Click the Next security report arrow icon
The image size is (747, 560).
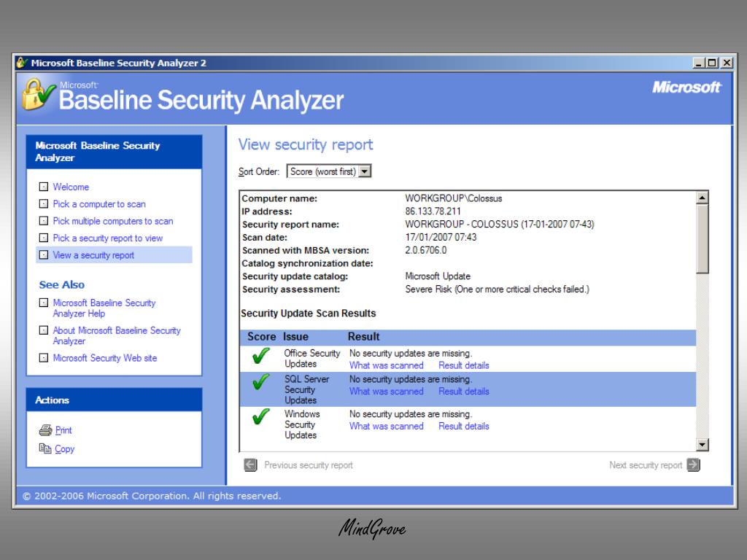[x=694, y=464]
